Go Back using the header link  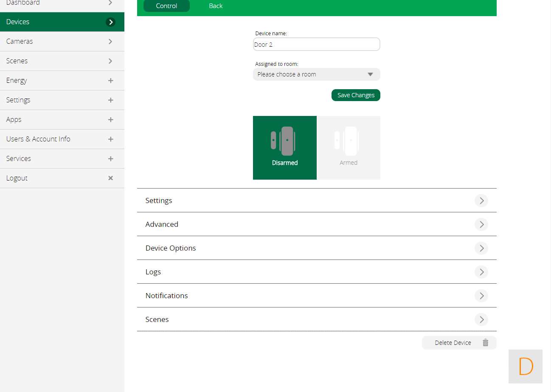tap(216, 6)
